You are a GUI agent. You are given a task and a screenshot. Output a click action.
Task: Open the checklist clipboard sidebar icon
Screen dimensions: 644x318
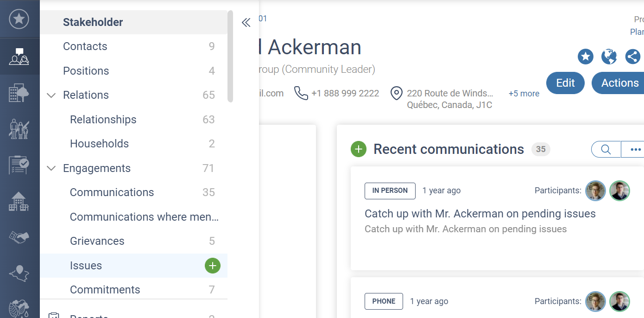coord(19,165)
